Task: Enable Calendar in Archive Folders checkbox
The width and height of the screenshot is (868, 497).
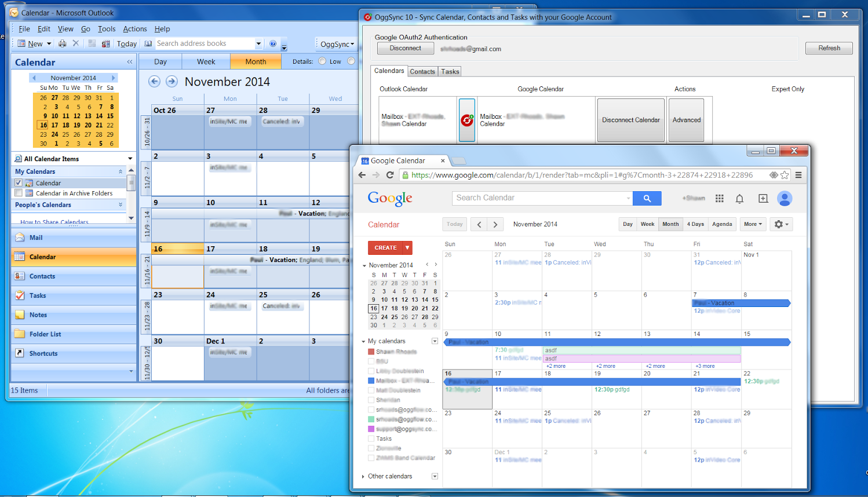Action: point(19,193)
